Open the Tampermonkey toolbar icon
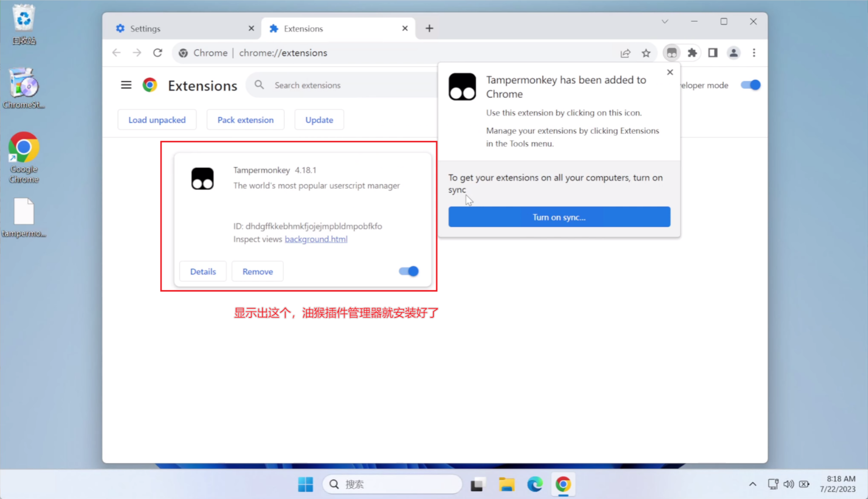 tap(672, 53)
